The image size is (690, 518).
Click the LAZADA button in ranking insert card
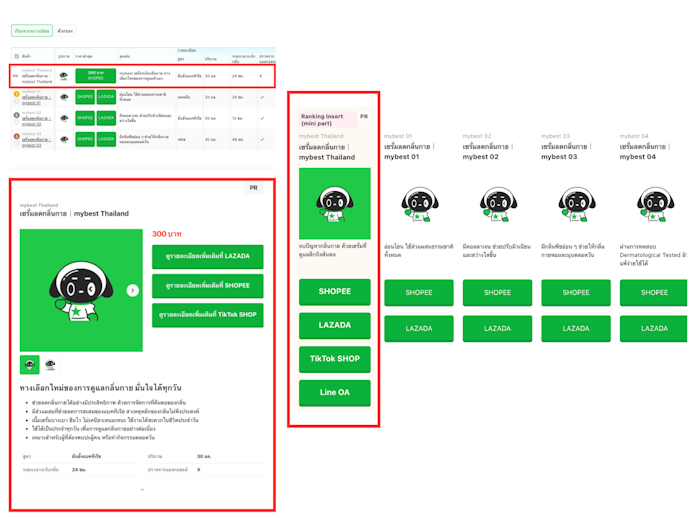point(334,326)
